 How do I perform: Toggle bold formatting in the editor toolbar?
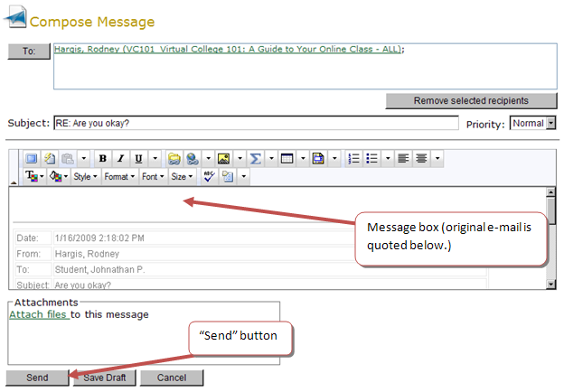coord(103,158)
